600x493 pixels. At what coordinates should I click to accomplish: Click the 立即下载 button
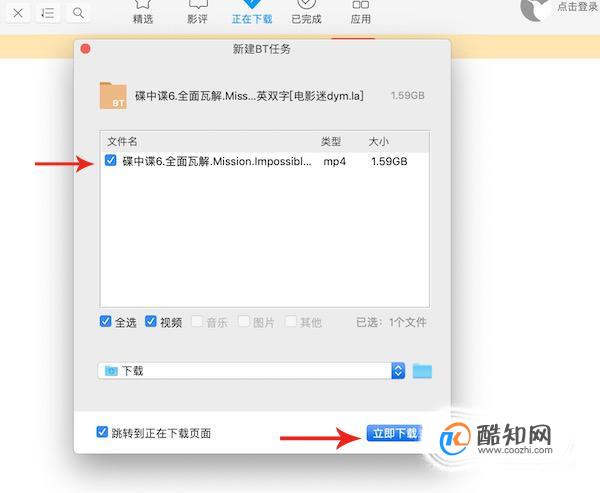point(395,433)
